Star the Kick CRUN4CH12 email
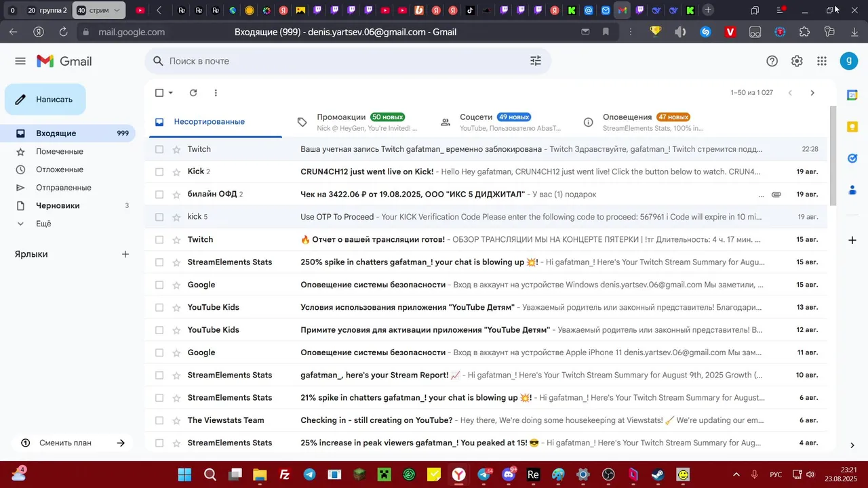Image resolution: width=868 pixels, height=488 pixels. [x=177, y=171]
